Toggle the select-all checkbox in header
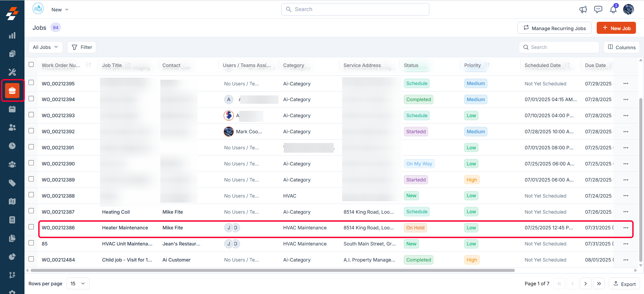 pos(31,64)
